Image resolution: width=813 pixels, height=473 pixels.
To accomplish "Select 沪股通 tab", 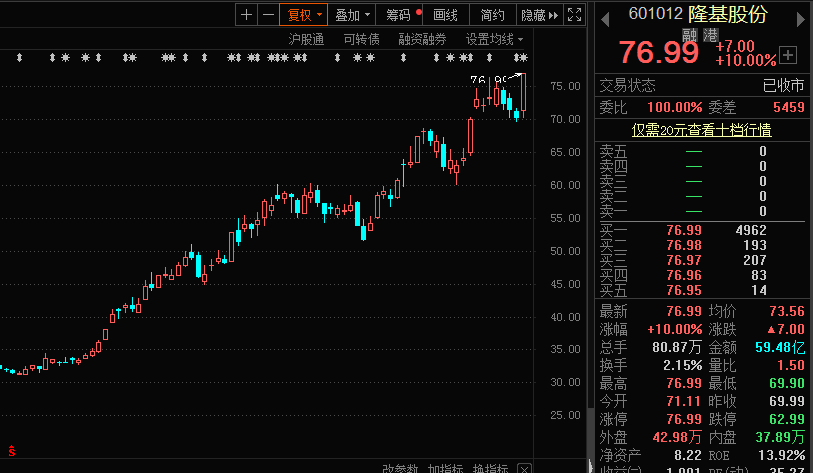I will click(x=306, y=39).
